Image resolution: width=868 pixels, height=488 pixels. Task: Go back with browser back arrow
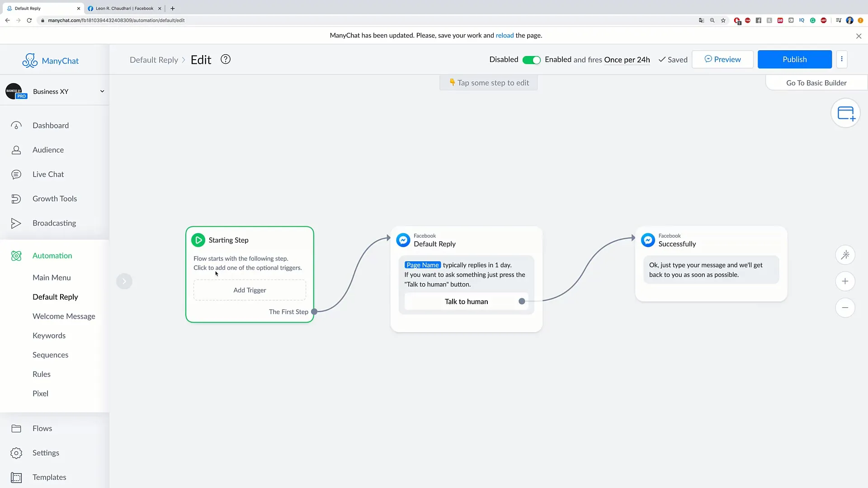[7, 20]
